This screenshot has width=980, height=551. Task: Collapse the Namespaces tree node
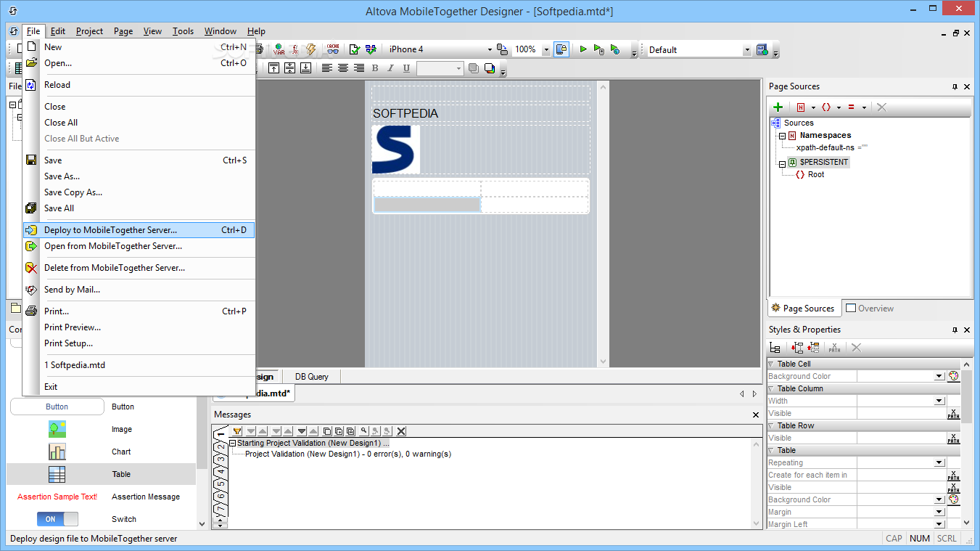pos(783,136)
